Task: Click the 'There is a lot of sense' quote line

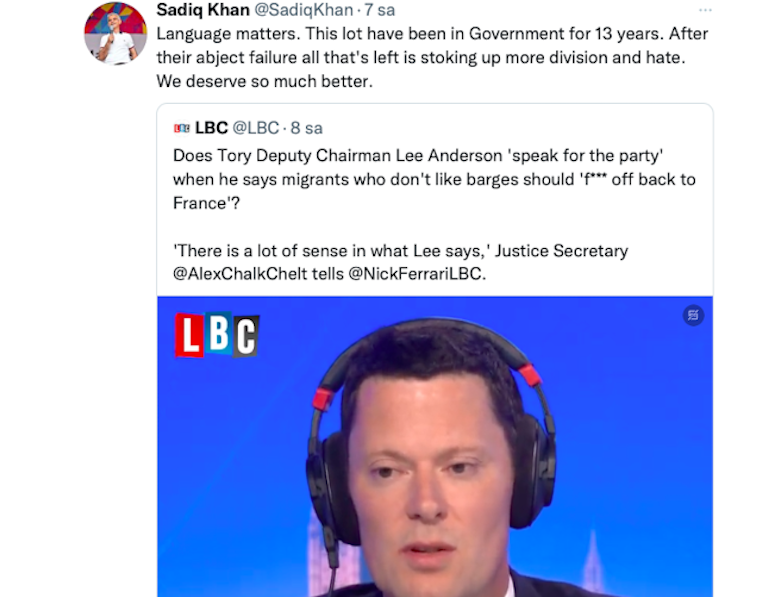Action: pos(400,250)
